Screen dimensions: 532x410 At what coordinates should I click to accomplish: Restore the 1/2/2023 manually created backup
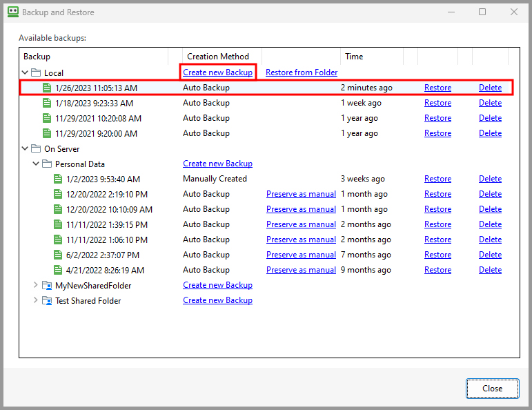coord(437,179)
